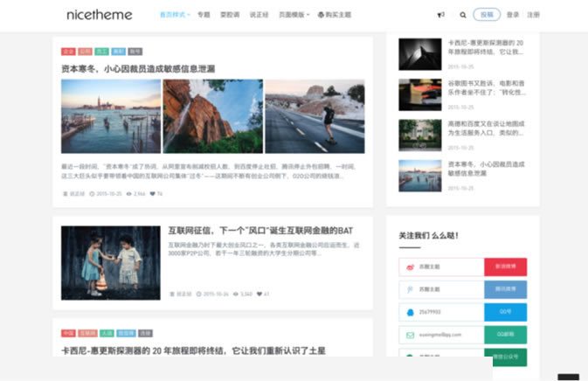
Task: Click the gray tag above 卡西尼 article
Action: 145,334
